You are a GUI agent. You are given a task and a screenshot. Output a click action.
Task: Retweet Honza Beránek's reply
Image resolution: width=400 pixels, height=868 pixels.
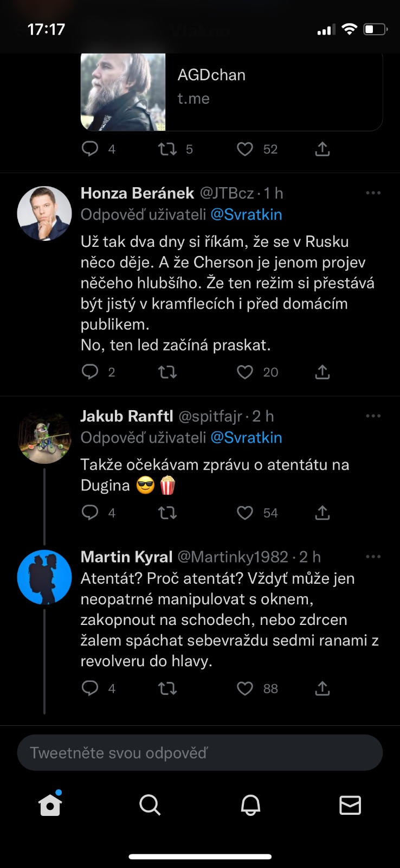coord(167,372)
